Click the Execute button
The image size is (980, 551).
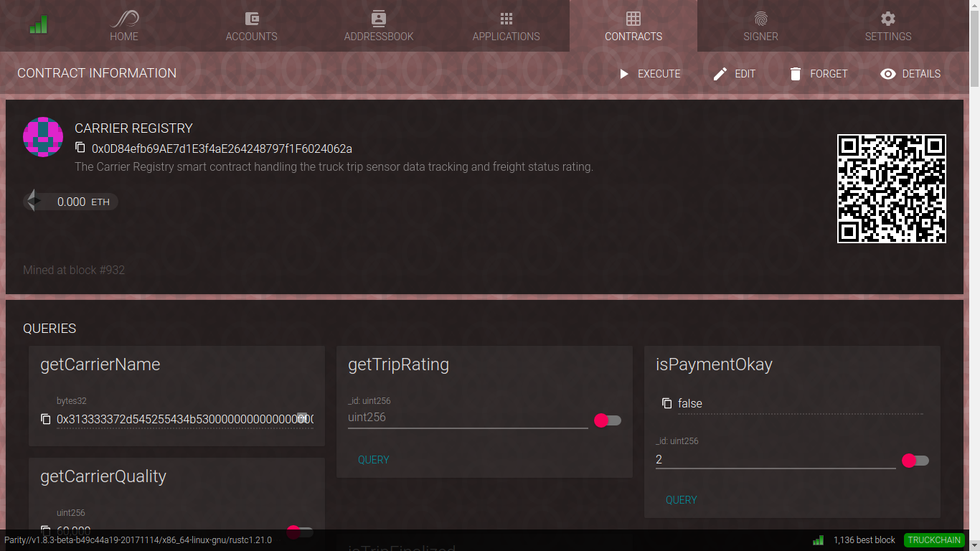(649, 74)
